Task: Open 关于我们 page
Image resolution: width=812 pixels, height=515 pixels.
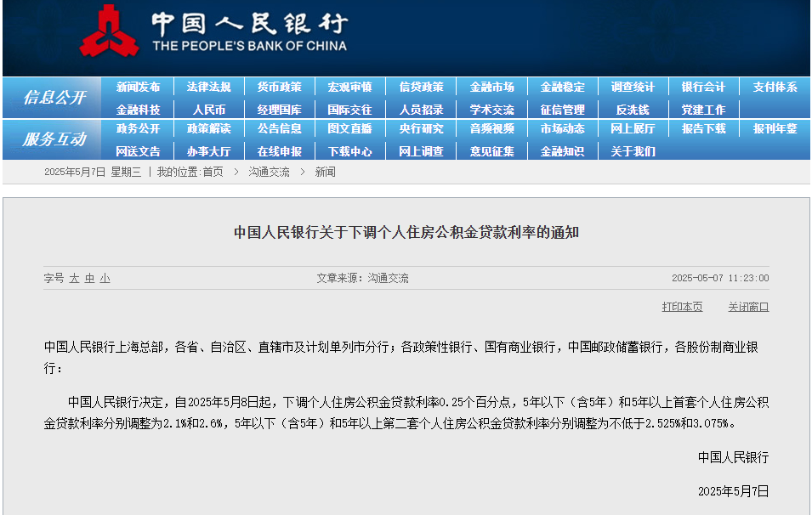Action: click(x=633, y=151)
